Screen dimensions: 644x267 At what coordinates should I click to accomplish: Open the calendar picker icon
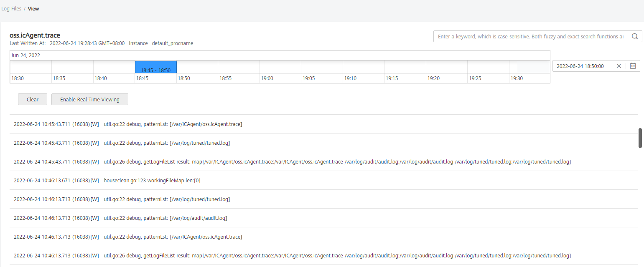(633, 66)
